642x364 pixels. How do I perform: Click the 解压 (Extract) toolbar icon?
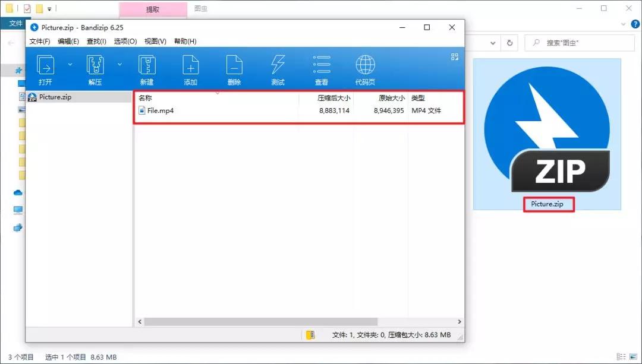(95, 64)
